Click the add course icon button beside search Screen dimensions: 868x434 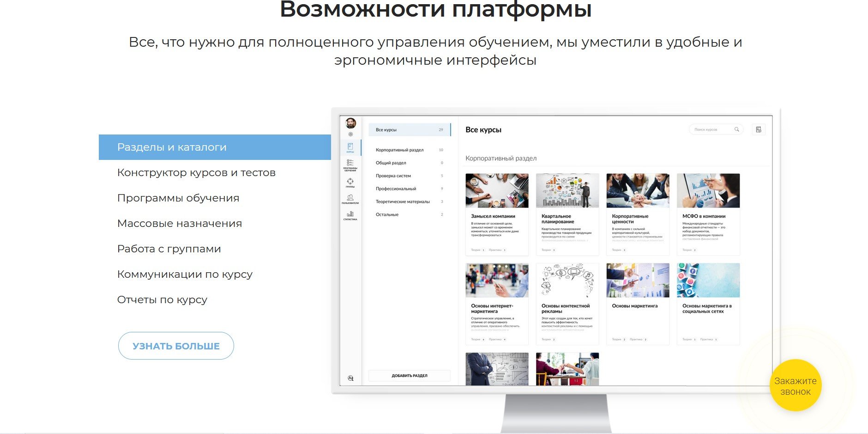pyautogui.click(x=759, y=129)
